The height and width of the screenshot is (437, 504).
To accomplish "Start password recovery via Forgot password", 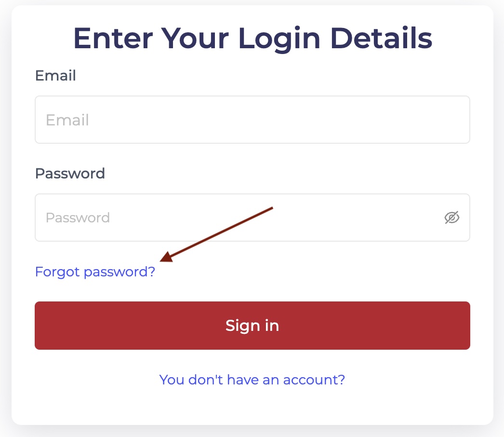I will click(x=95, y=272).
